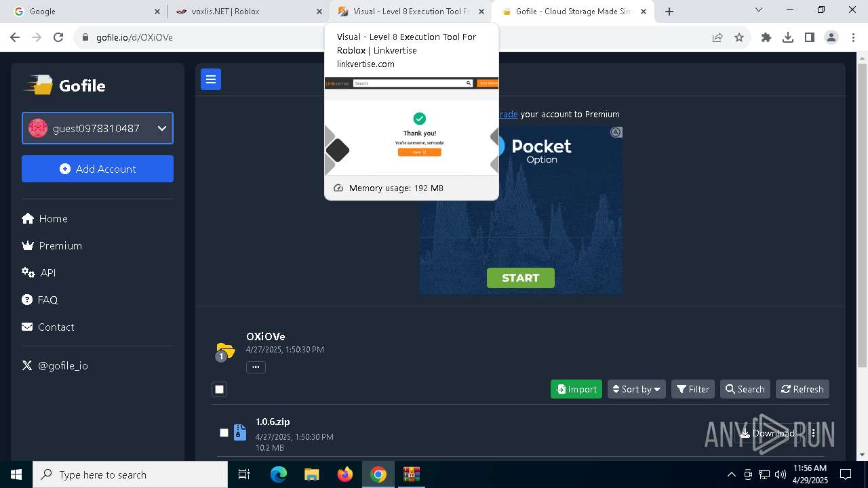The image size is (868, 488).
Task: Click the Search button in file toolbar
Action: pyautogui.click(x=745, y=389)
